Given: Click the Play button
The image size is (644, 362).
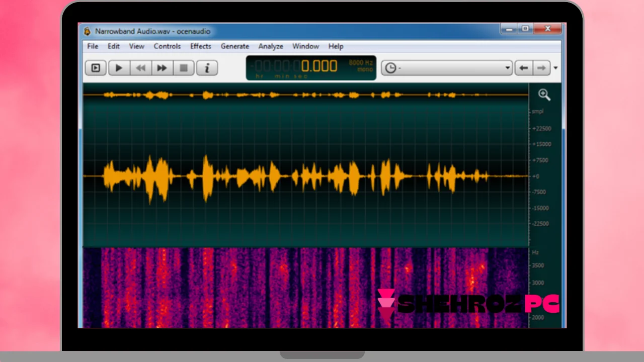Looking at the screenshot, I should point(119,68).
